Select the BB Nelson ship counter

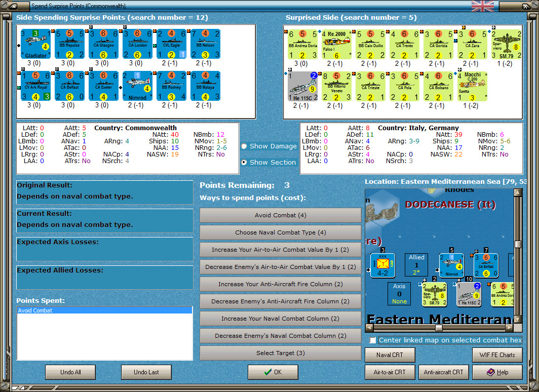tap(206, 44)
